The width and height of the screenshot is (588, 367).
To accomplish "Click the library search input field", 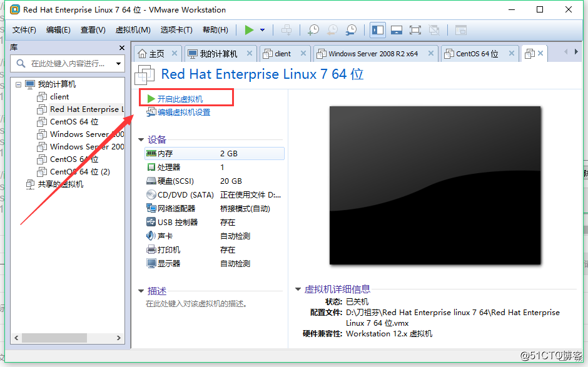I will (67, 64).
